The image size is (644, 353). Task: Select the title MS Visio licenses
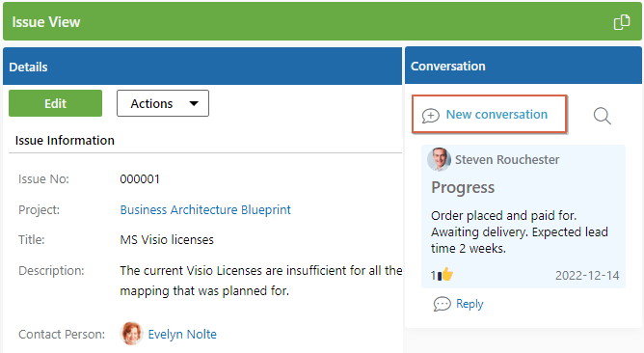pos(167,239)
